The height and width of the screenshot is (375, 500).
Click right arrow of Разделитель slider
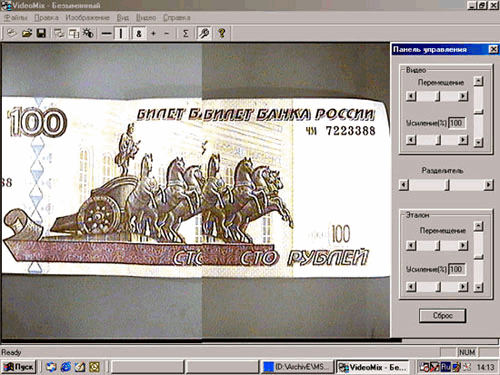pyautogui.click(x=488, y=184)
